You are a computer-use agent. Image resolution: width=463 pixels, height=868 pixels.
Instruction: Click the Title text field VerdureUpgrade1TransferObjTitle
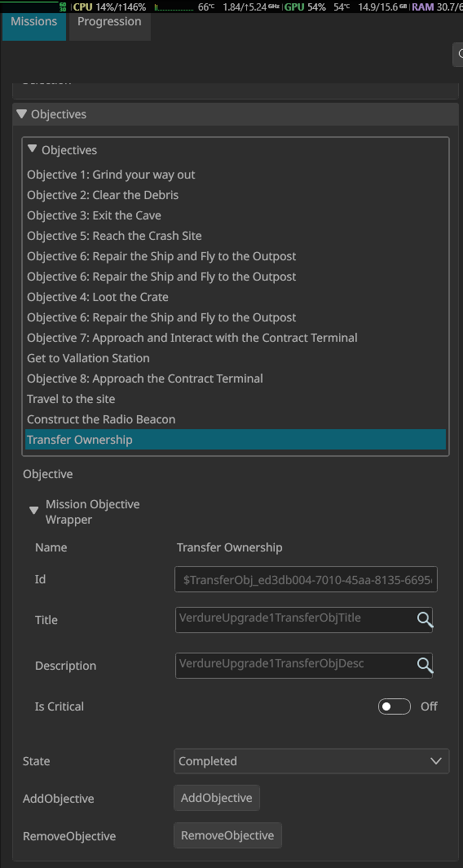pyautogui.click(x=295, y=620)
